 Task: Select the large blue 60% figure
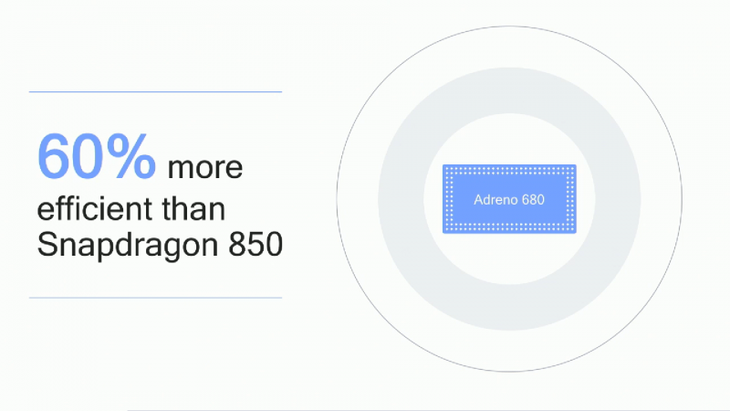(x=96, y=156)
